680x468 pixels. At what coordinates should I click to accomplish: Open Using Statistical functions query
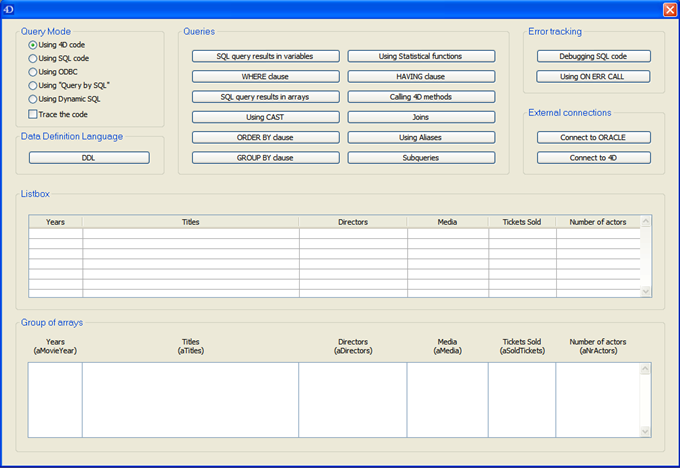coord(421,56)
